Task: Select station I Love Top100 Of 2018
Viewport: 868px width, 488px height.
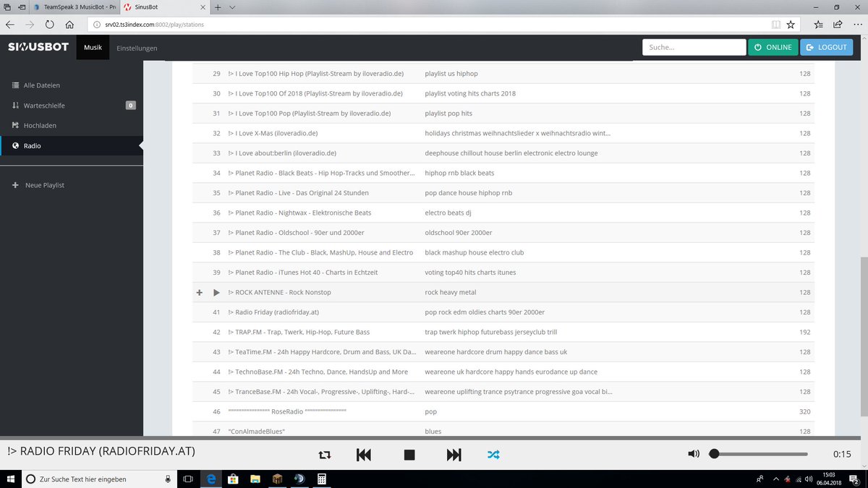Action: 503,94
